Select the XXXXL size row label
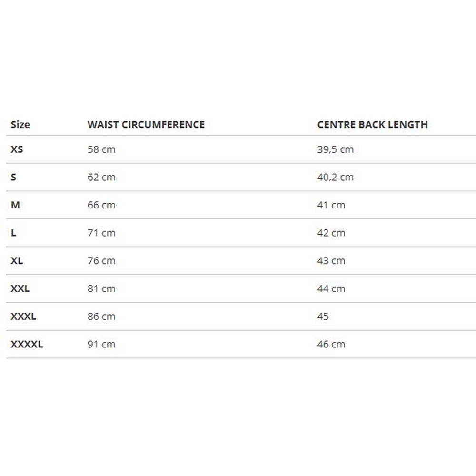This screenshot has height=476, width=476. pyautogui.click(x=27, y=344)
